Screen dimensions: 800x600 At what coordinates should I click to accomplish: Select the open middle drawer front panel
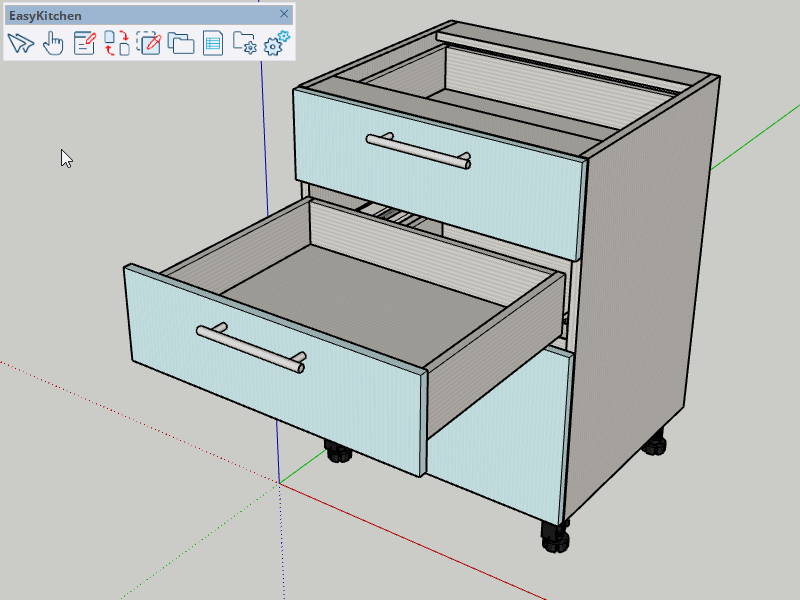point(276,370)
